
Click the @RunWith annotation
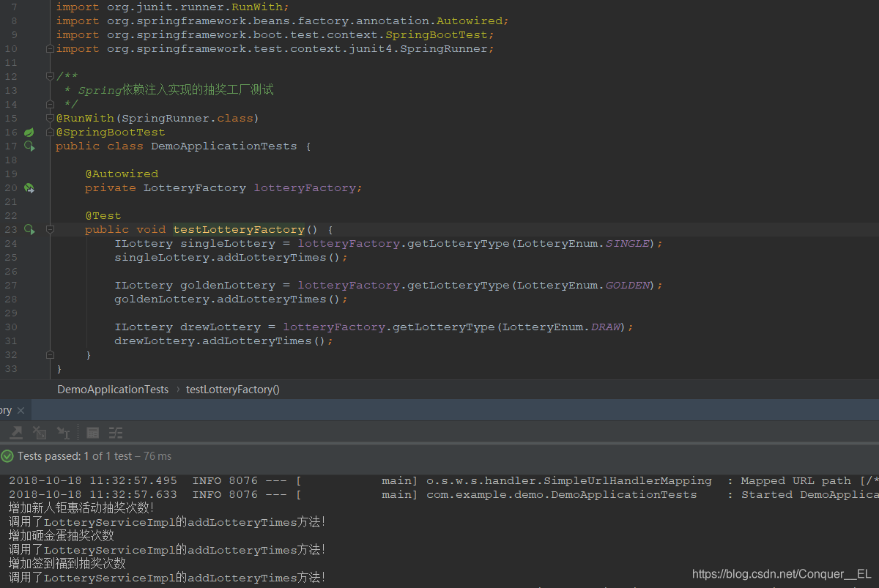(x=85, y=119)
